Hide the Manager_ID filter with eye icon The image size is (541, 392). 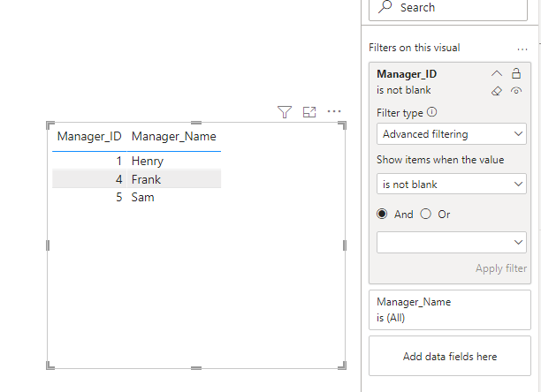(516, 91)
